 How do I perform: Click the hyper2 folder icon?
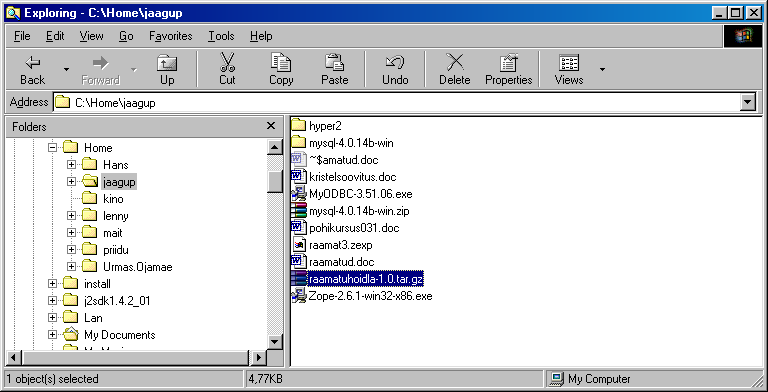[298, 125]
